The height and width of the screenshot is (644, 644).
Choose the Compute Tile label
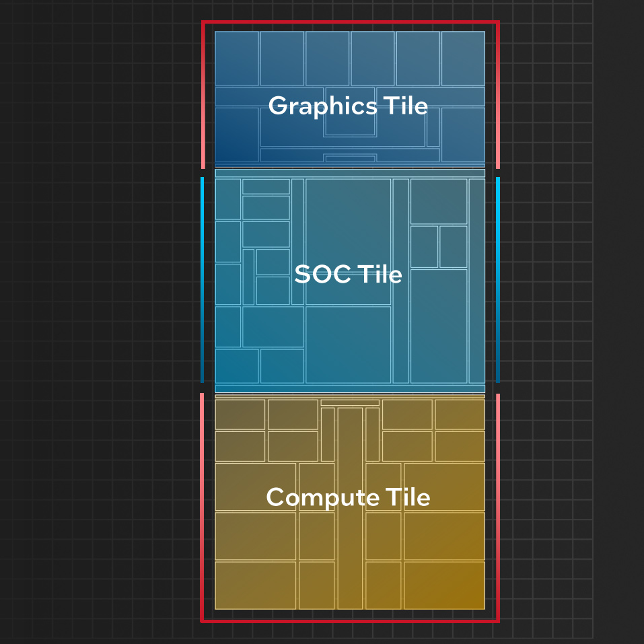(x=348, y=497)
